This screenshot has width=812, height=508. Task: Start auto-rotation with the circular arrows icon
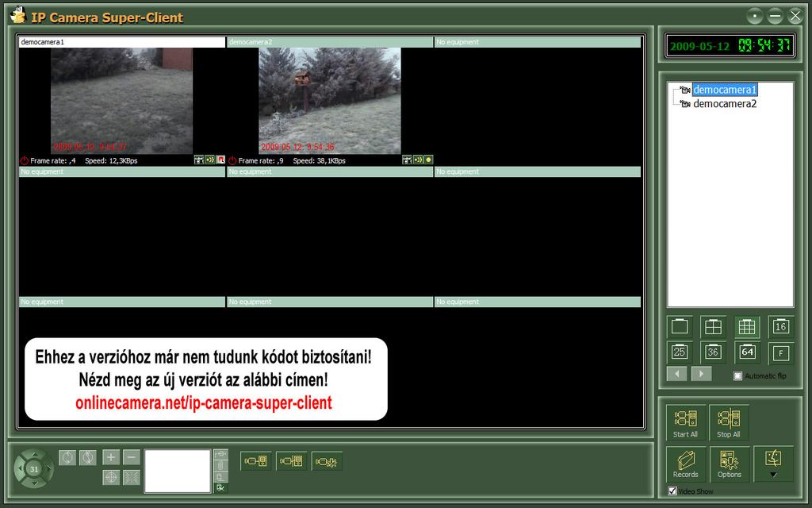(67, 457)
